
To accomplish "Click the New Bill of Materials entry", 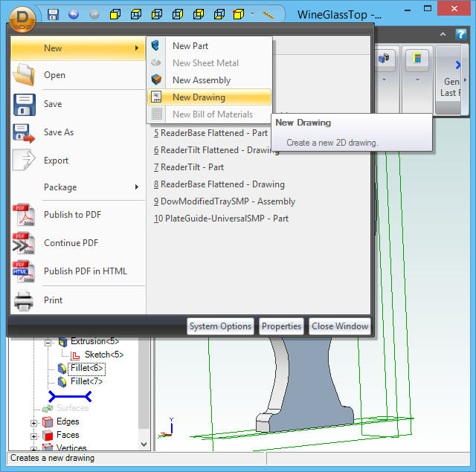I will click(x=209, y=114).
